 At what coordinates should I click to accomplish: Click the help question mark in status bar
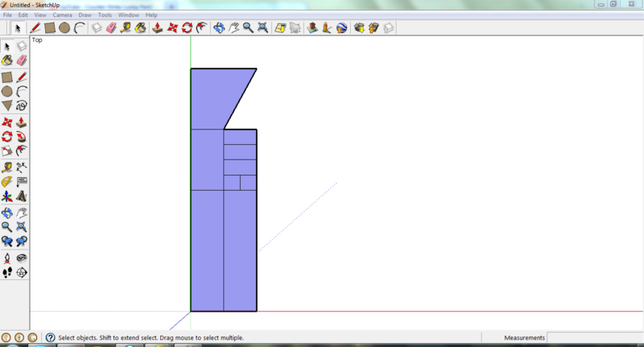pyautogui.click(x=50, y=337)
